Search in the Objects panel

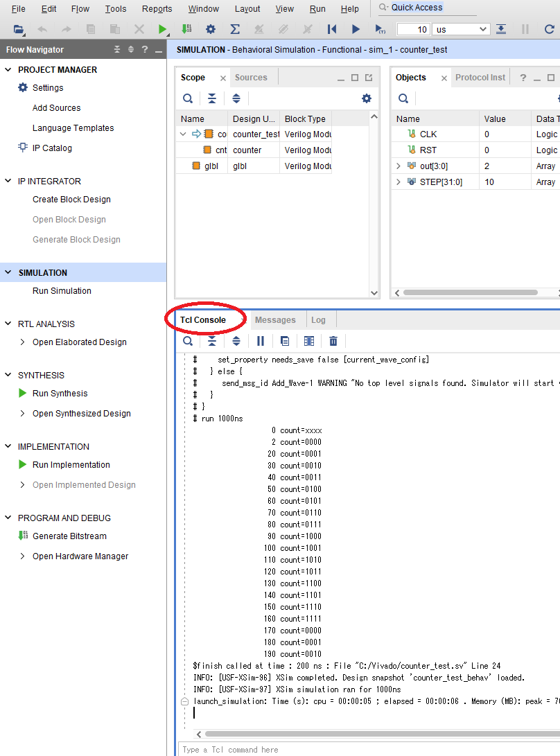coord(403,98)
